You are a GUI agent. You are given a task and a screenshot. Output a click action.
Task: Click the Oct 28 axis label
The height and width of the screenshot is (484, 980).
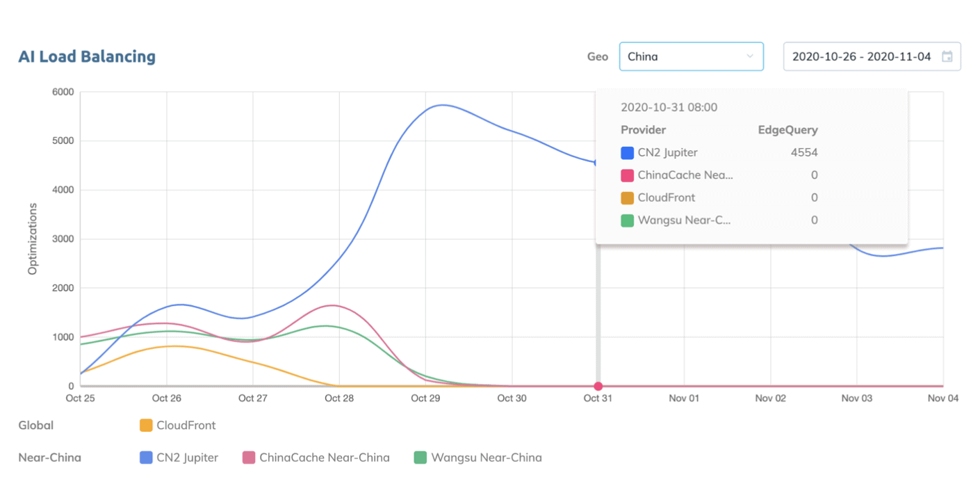click(338, 398)
